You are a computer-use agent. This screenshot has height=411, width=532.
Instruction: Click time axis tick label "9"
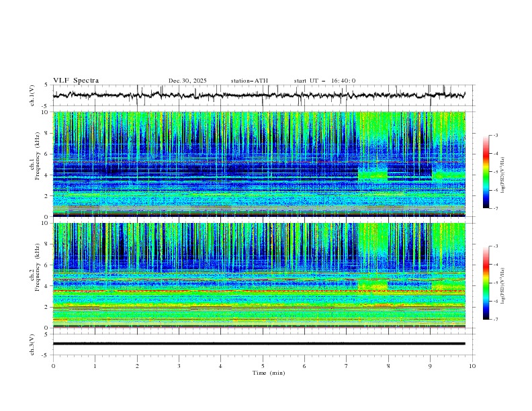point(430,366)
